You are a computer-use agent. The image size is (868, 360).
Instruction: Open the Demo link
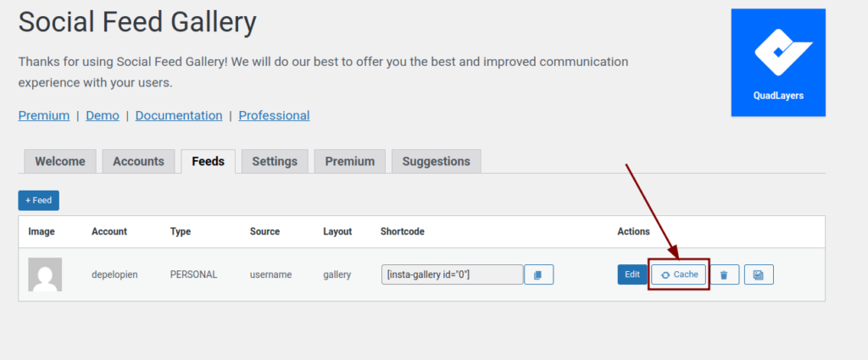pos(103,115)
